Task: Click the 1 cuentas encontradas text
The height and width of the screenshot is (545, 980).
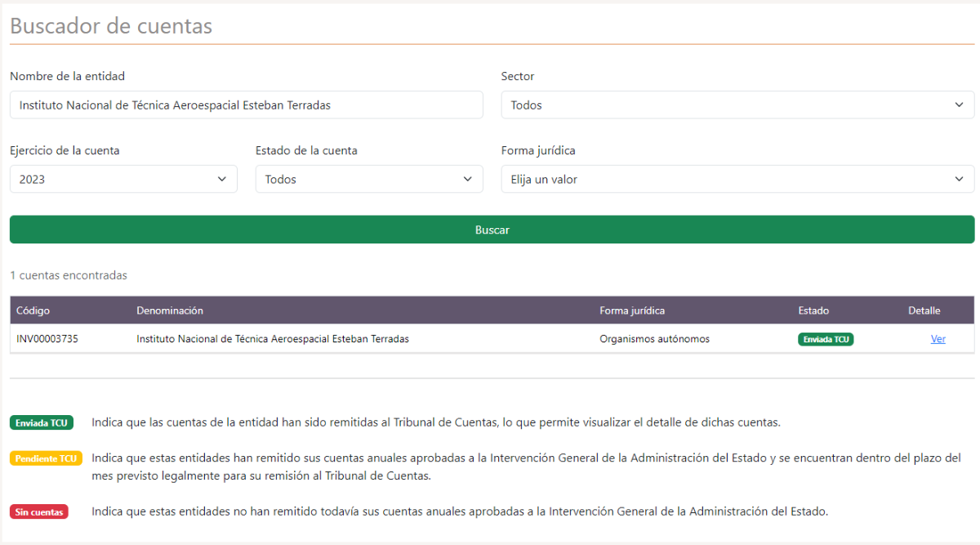Action: [69, 275]
